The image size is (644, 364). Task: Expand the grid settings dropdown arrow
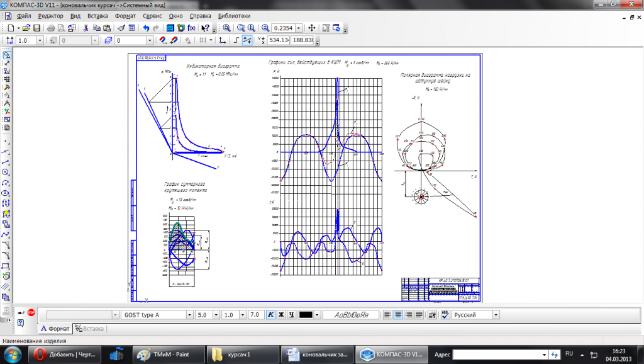point(211,40)
